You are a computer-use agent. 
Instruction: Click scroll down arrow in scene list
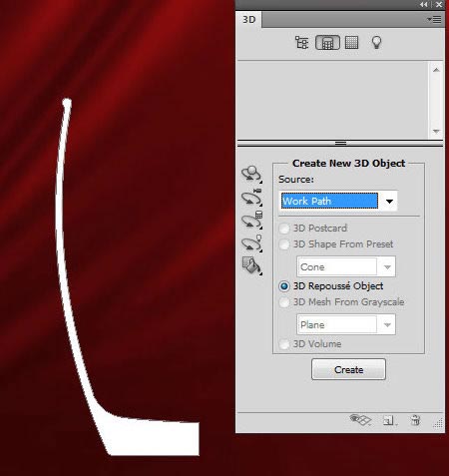[436, 131]
